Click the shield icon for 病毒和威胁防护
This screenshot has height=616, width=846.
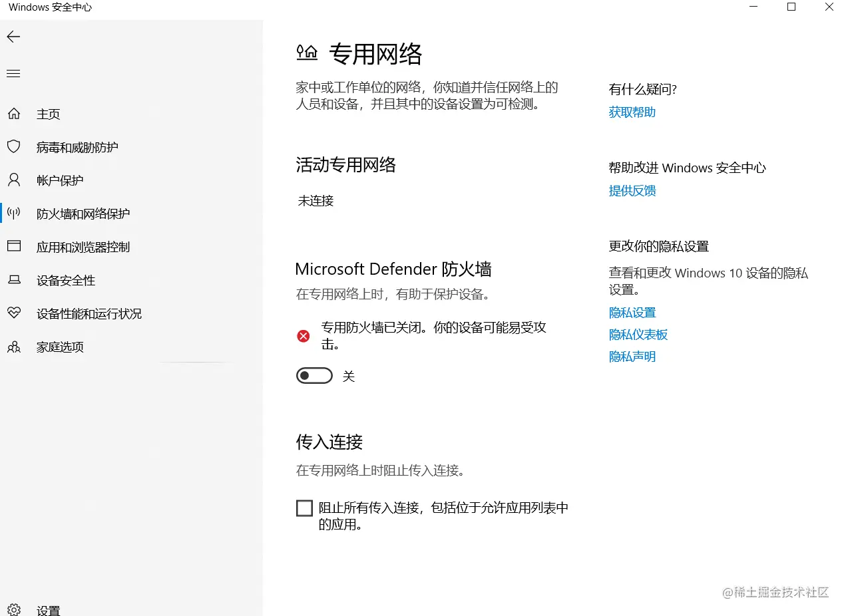click(14, 147)
